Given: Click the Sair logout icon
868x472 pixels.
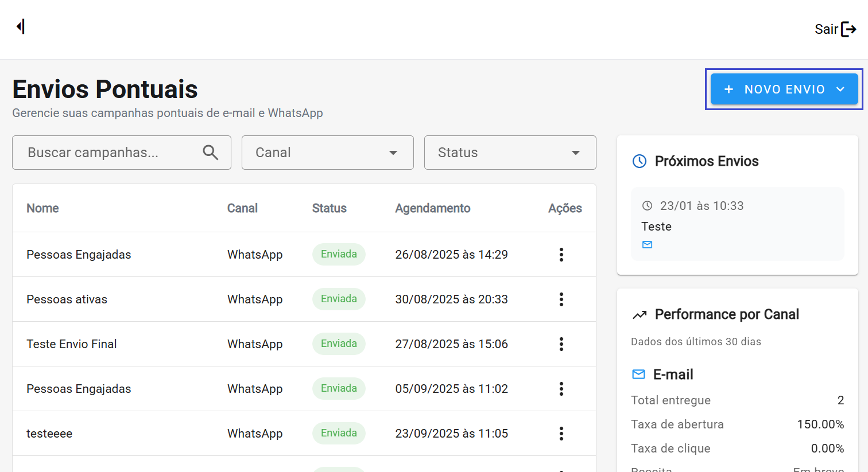Looking at the screenshot, I should point(848,29).
